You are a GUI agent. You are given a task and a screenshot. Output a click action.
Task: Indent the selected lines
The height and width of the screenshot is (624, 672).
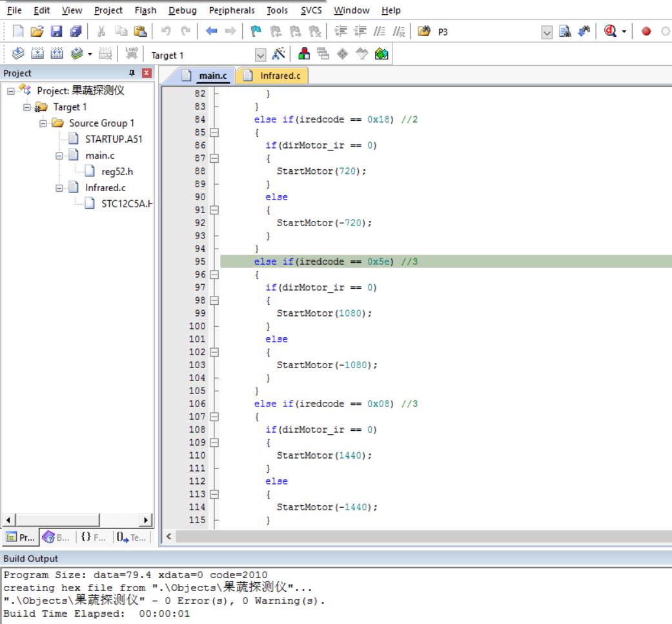pos(341,31)
